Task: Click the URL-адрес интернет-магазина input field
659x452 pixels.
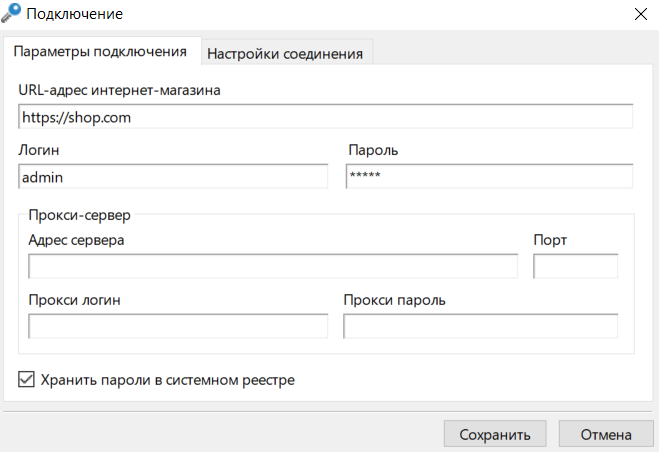Action: coord(325,117)
